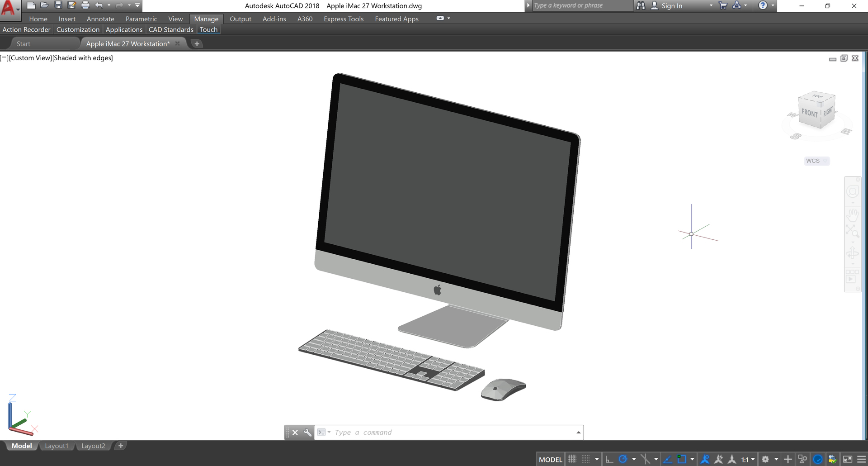
Task: Click the FRONT face of ViewCube
Action: coord(810,113)
